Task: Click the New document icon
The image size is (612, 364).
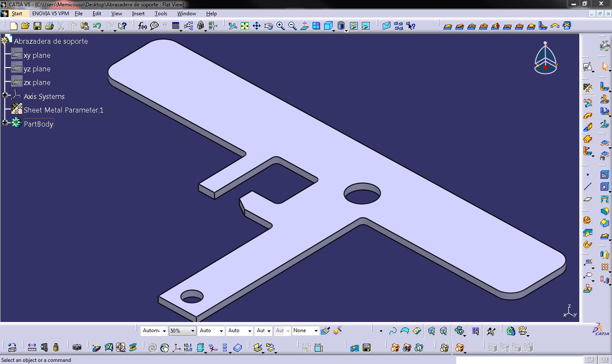Action: pyautogui.click(x=14, y=26)
